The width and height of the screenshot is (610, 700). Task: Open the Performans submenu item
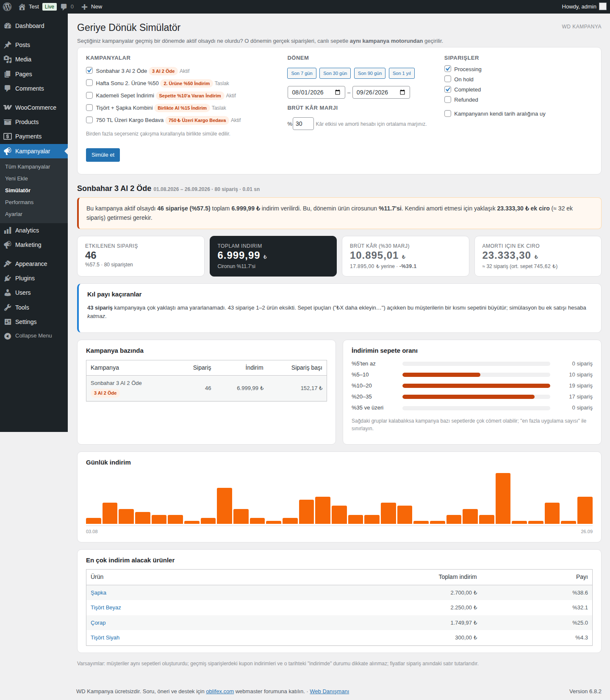19,202
